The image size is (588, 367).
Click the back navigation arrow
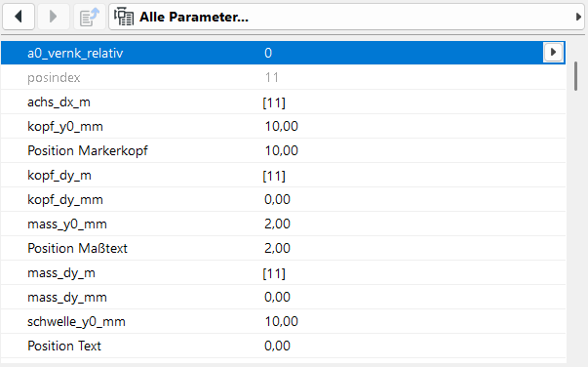coord(19,17)
